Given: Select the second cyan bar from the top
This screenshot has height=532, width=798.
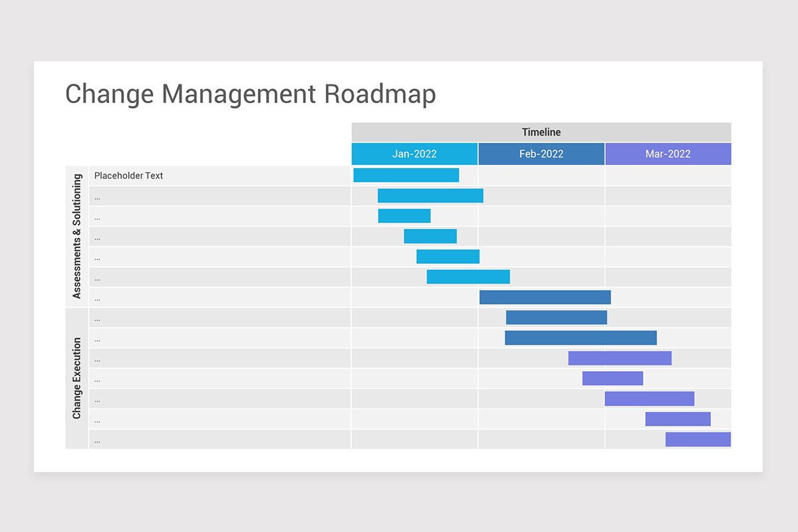Looking at the screenshot, I should (430, 196).
